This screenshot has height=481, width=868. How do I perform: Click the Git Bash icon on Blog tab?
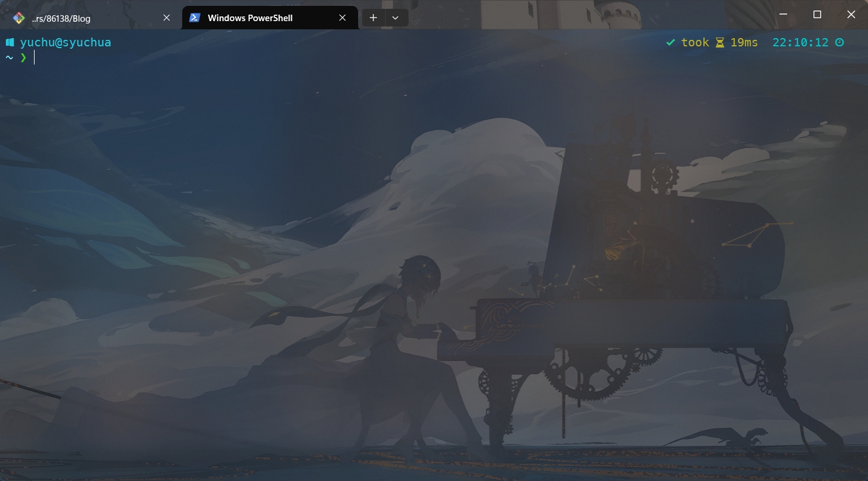(19, 18)
